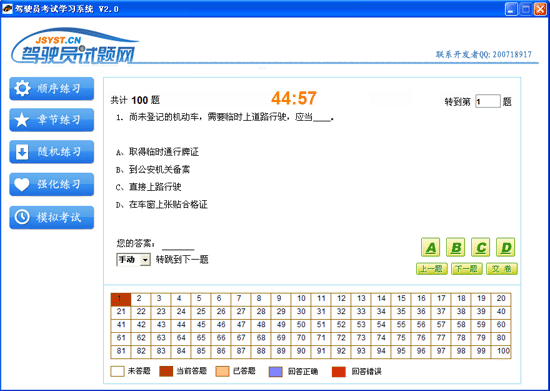The width and height of the screenshot is (550, 391).
Task: Jump to question 10 in grid
Action: coord(301,299)
